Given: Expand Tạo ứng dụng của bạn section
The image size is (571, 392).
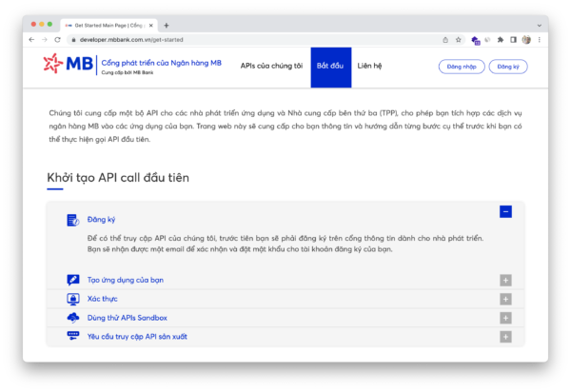Looking at the screenshot, I should click(x=505, y=280).
